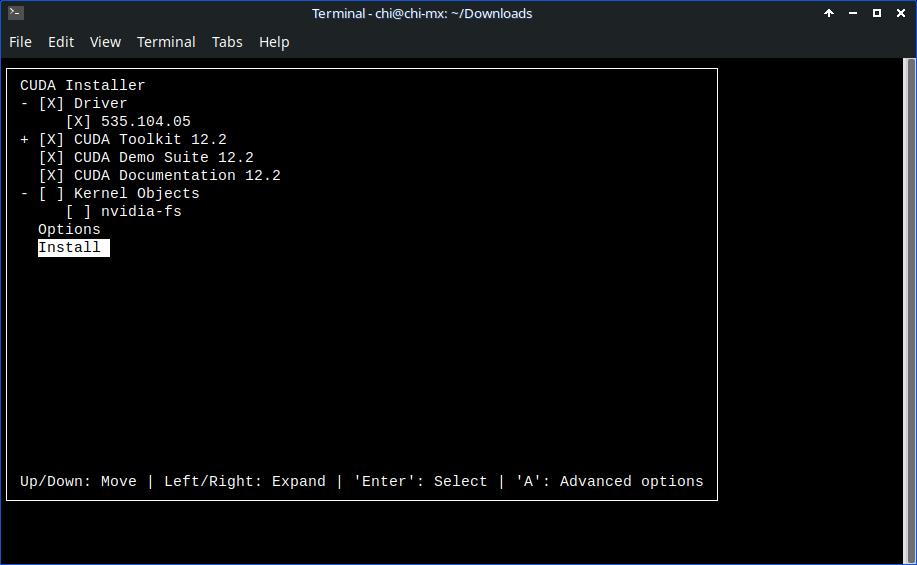Viewport: 917px width, 565px height.
Task: Toggle the CUDA Toolkit 12.2 checkbox
Action: click(51, 140)
